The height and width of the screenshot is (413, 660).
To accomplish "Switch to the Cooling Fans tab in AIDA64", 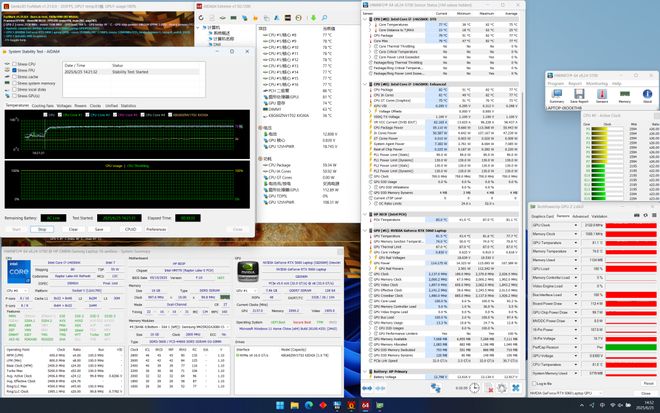I will [43, 104].
